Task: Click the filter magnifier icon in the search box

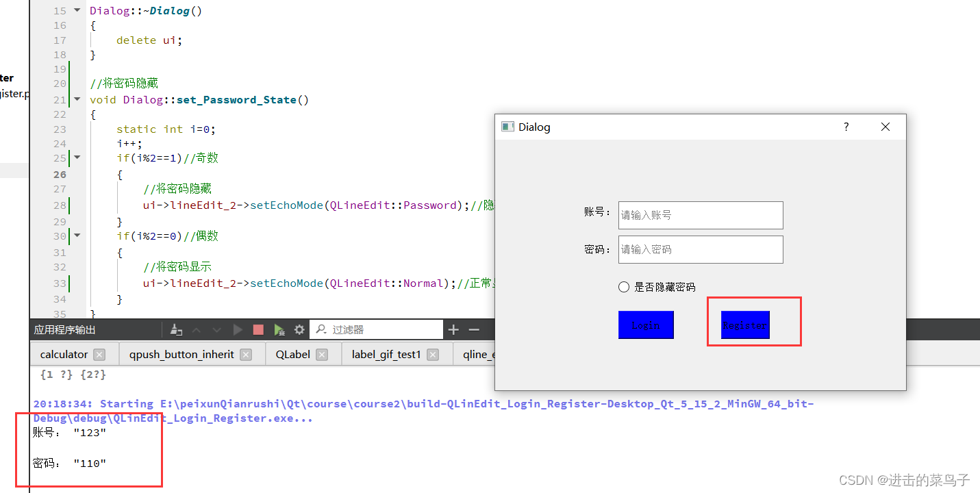Action: click(x=319, y=329)
